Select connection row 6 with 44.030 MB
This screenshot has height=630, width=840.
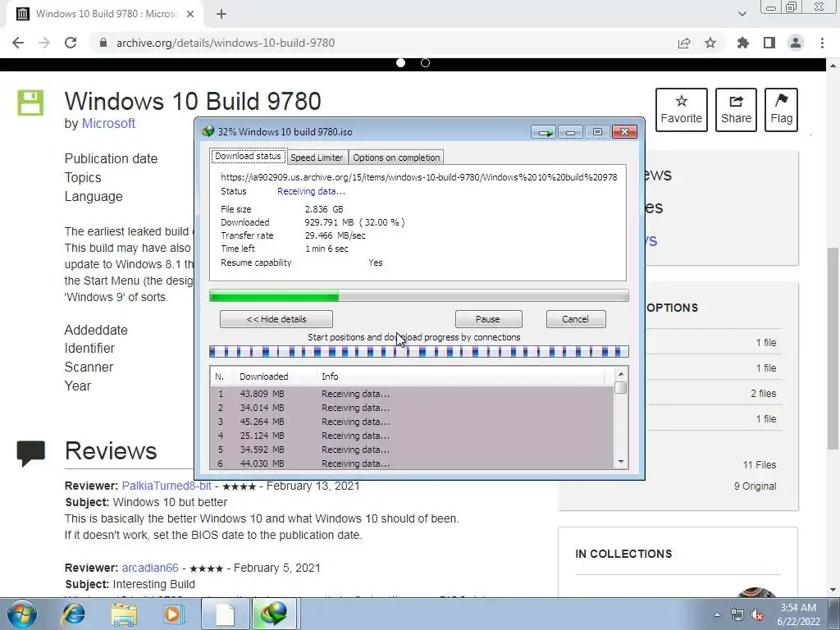[412, 463]
